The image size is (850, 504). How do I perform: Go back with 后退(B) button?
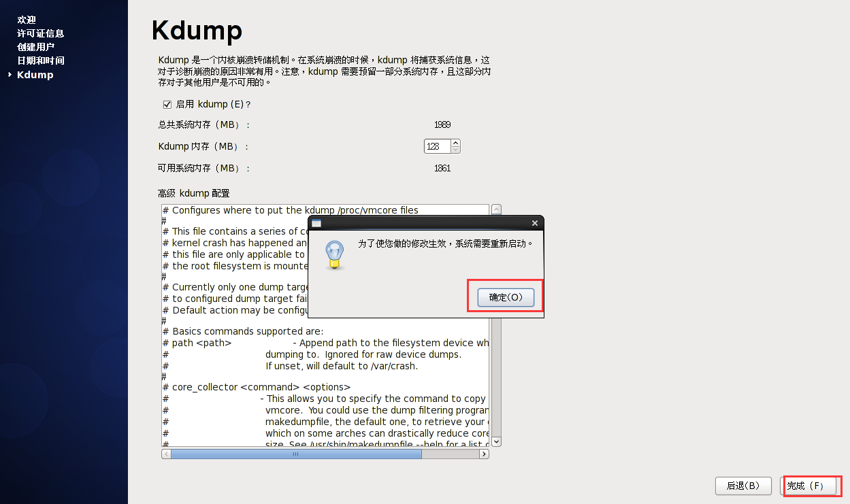tap(743, 486)
